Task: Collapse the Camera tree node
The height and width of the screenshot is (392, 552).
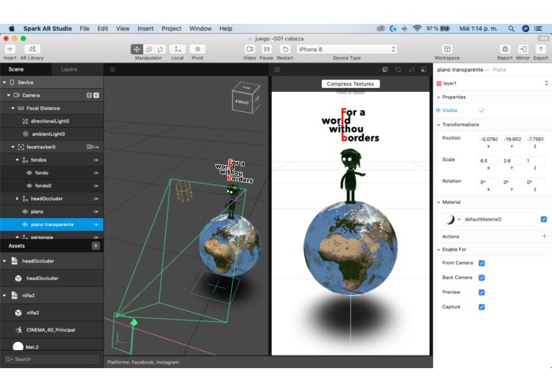Action: tap(9, 95)
